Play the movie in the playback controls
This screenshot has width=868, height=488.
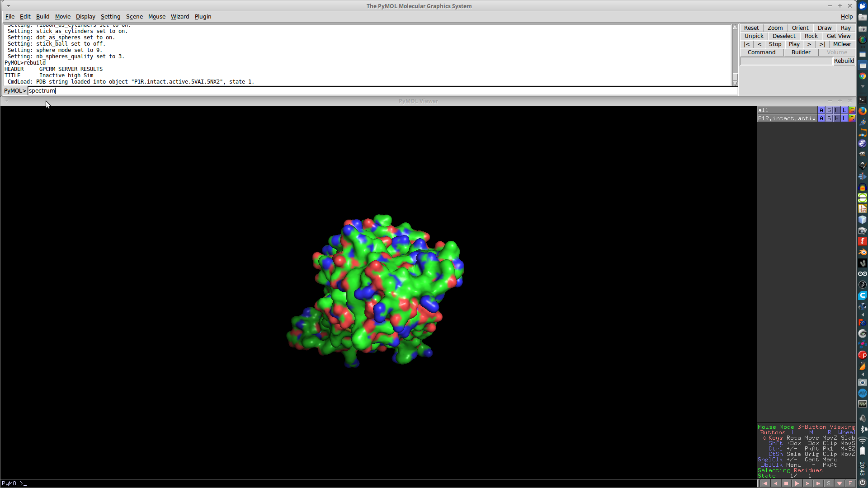pos(794,44)
